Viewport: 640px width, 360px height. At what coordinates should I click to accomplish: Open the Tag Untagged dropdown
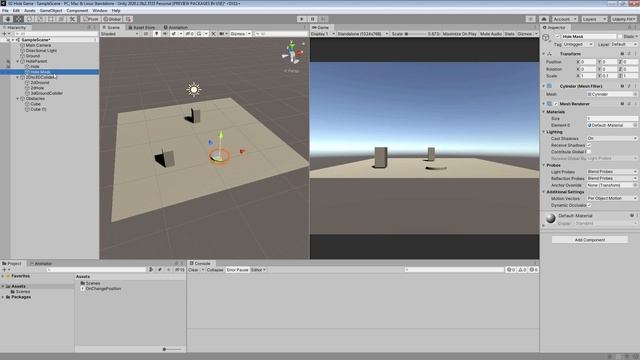(x=578, y=44)
